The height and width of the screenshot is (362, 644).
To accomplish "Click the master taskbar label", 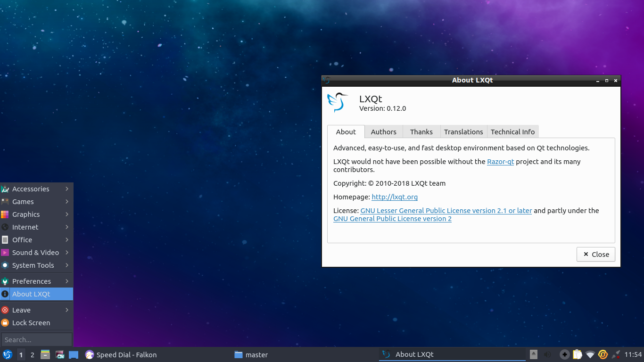I will tap(256, 355).
